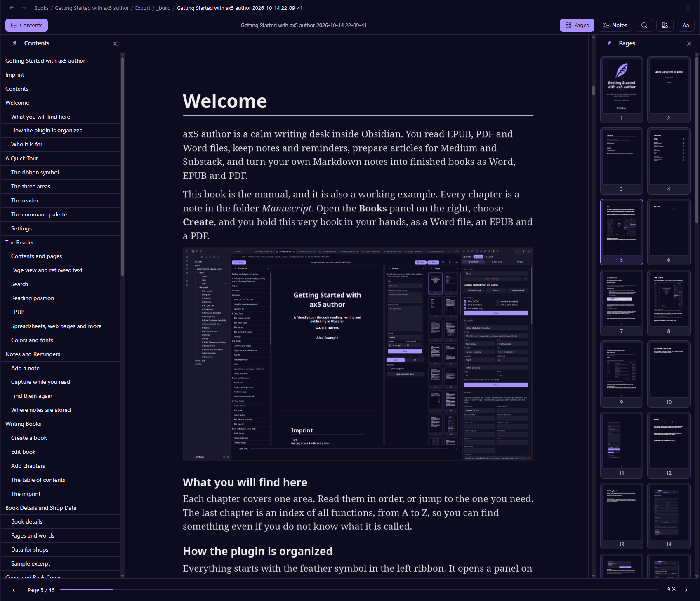Toggle the Pages thumbnails button
This screenshot has height=601, width=700.
point(577,25)
